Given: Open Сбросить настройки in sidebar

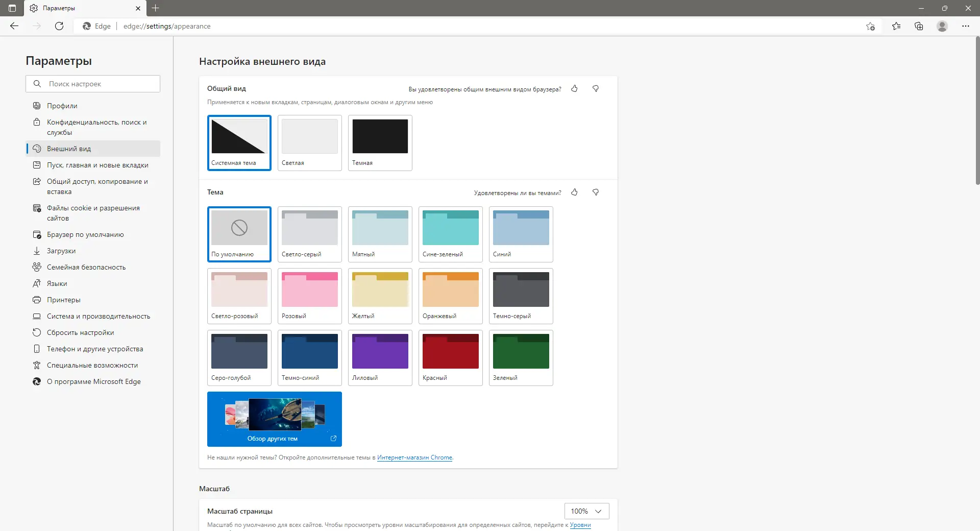Looking at the screenshot, I should (x=80, y=332).
